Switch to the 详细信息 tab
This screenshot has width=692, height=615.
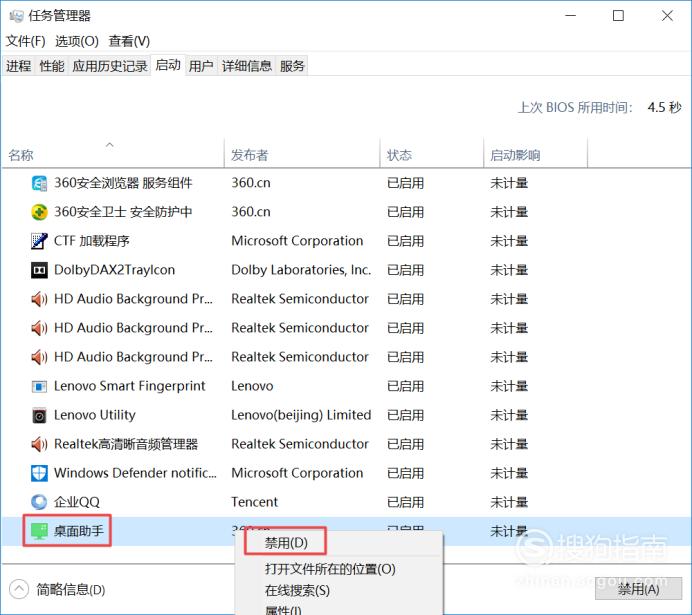[247, 66]
